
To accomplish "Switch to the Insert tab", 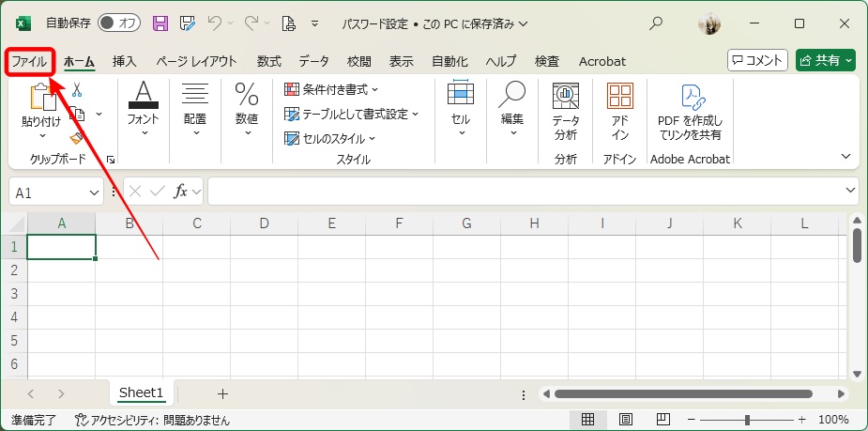I will [x=125, y=61].
